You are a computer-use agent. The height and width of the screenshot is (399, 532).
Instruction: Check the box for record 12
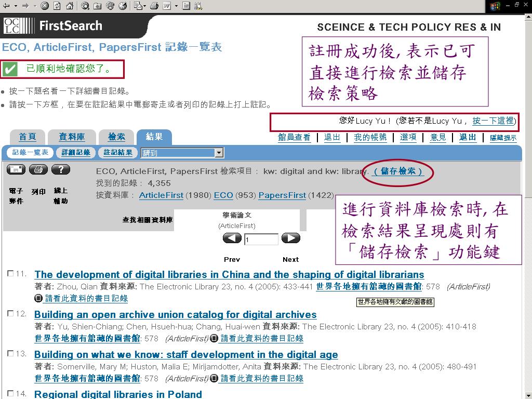tap(10, 313)
